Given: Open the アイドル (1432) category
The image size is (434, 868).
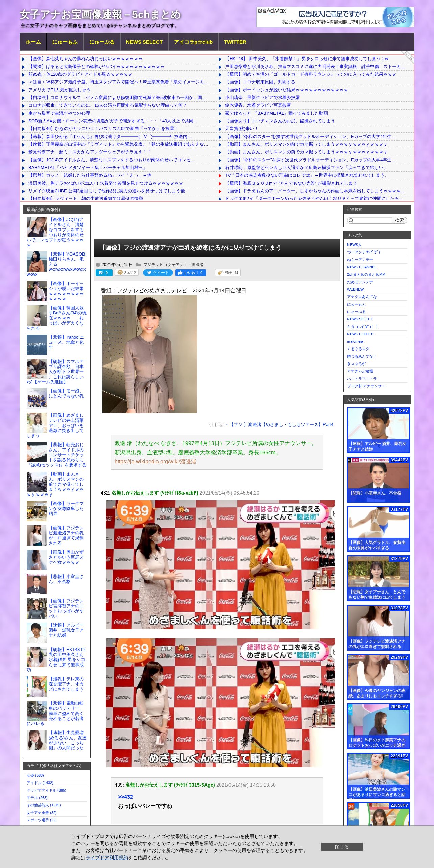Looking at the screenshot, I should (40, 783).
